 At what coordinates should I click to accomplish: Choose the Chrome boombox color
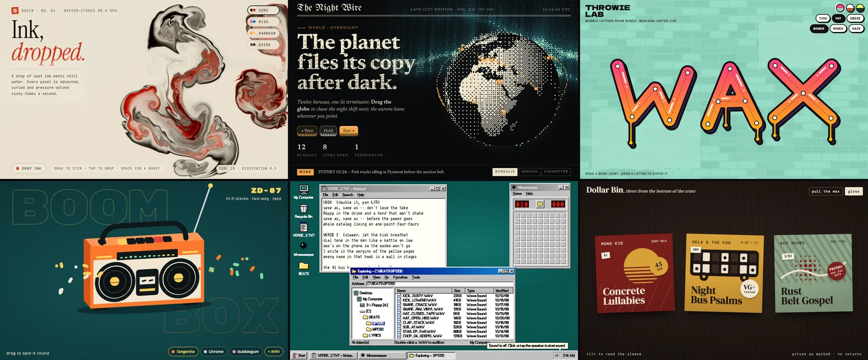tap(213, 351)
